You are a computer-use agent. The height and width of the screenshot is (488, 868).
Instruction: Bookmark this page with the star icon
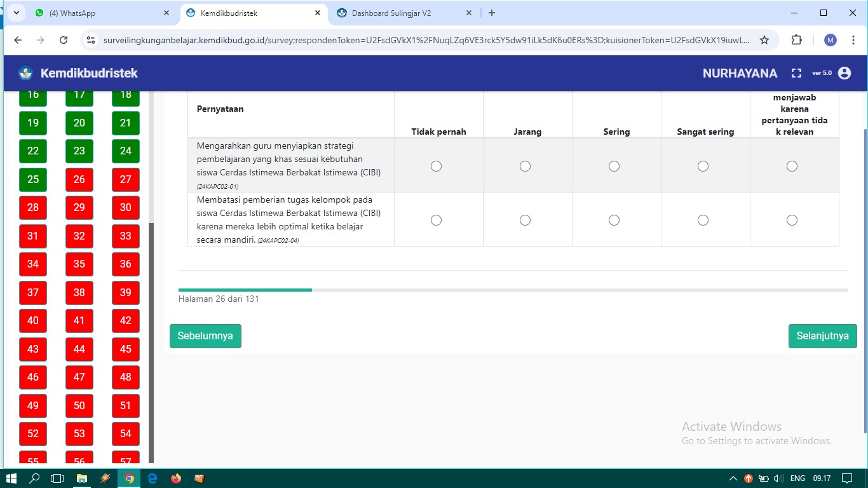(x=764, y=40)
